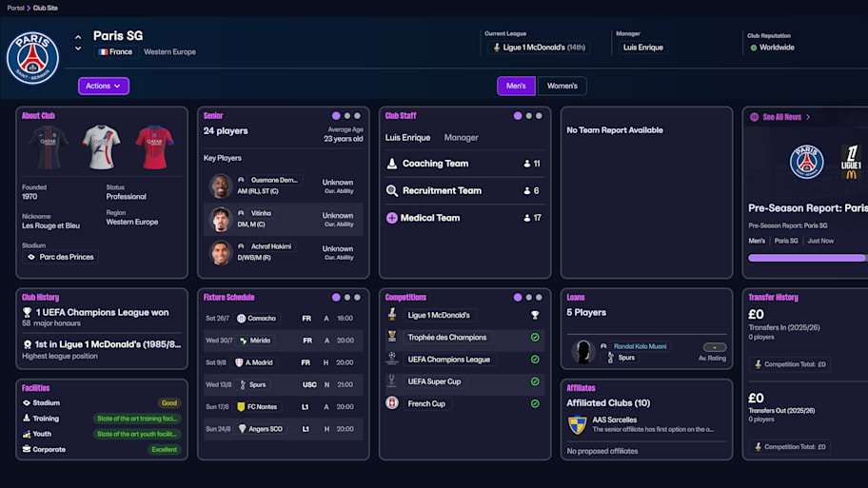Open Parc des Princes stadium link
The image size is (868, 488).
tap(61, 257)
